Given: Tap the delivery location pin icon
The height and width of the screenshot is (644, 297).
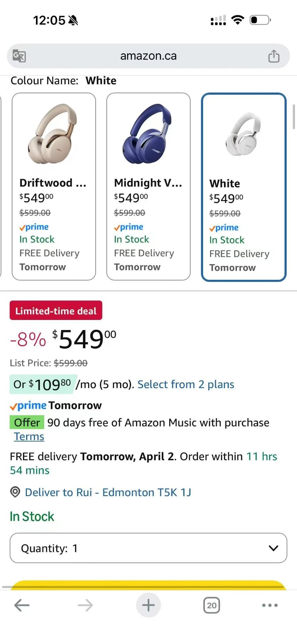Looking at the screenshot, I should point(15,492).
